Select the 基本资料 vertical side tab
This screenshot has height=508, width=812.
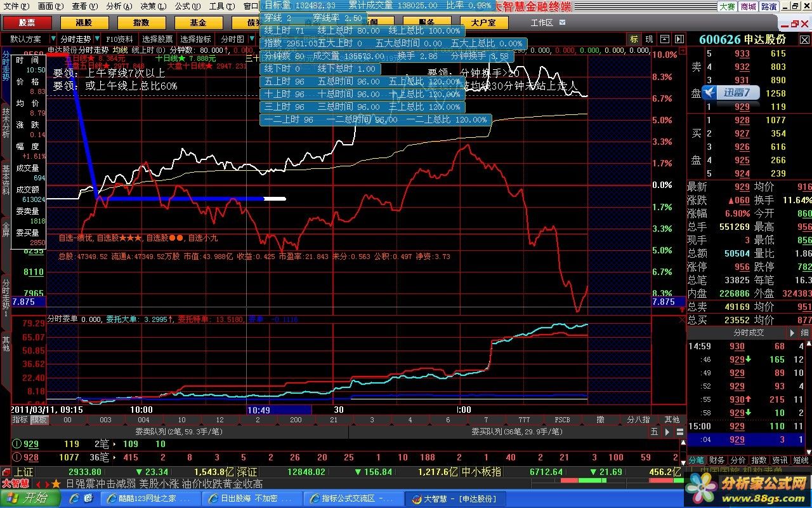pyautogui.click(x=5, y=180)
